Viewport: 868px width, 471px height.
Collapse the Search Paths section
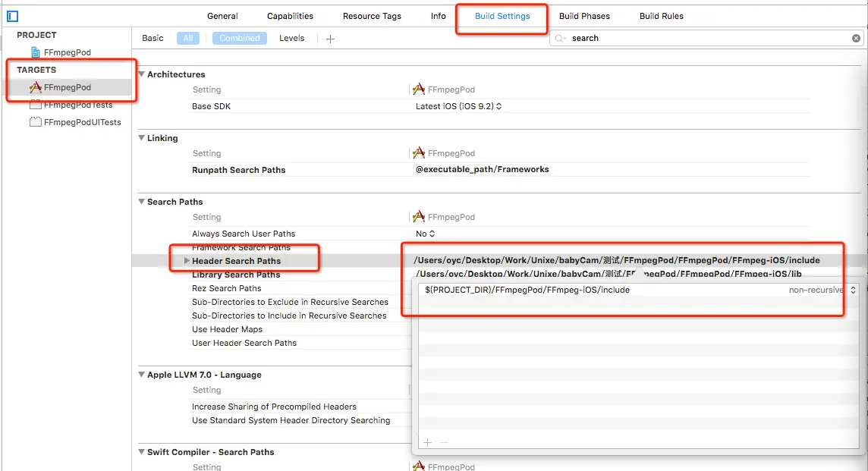142,202
